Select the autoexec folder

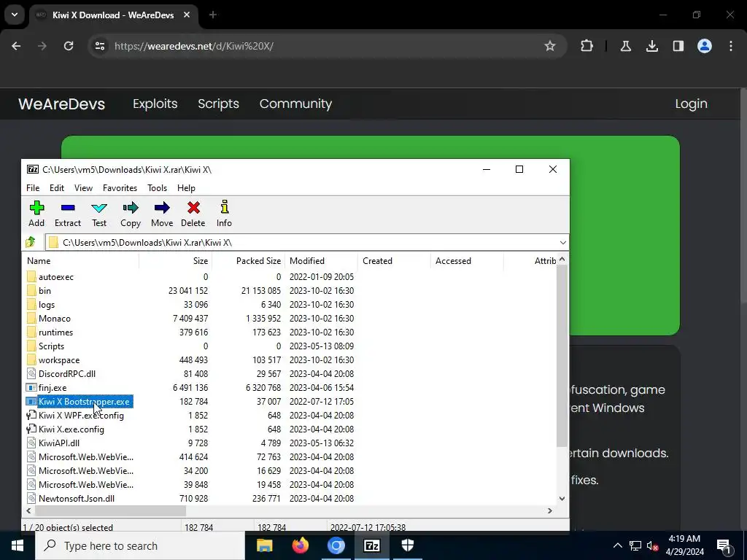click(x=55, y=276)
